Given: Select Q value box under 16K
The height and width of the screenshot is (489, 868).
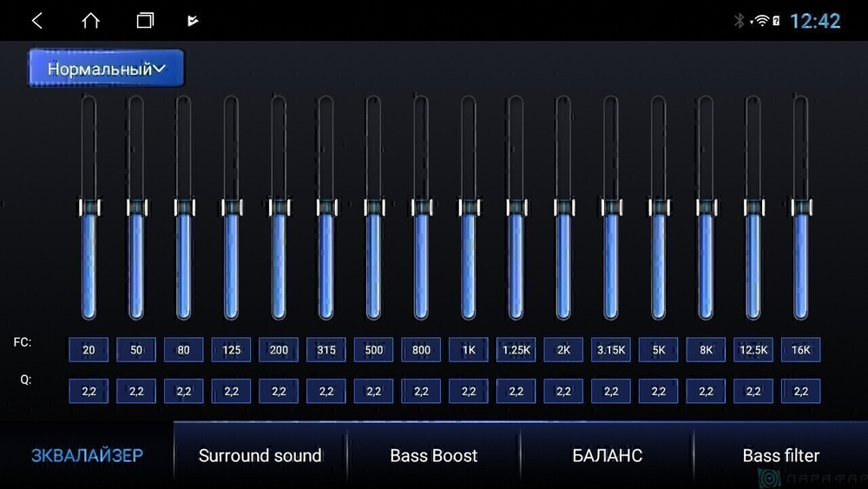Looking at the screenshot, I should (800, 391).
